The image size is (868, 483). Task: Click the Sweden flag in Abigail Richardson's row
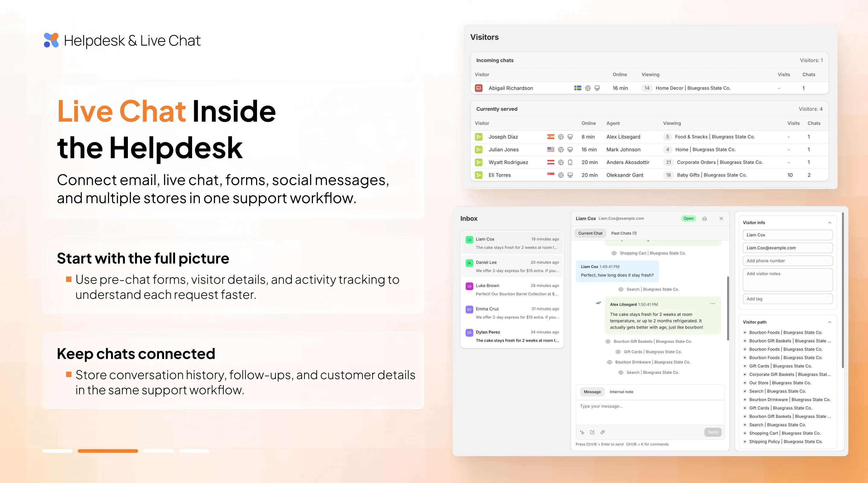coord(578,88)
